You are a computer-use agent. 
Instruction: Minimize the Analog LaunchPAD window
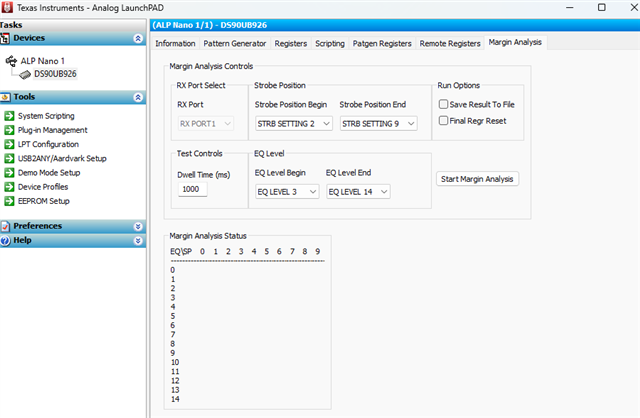click(x=570, y=7)
